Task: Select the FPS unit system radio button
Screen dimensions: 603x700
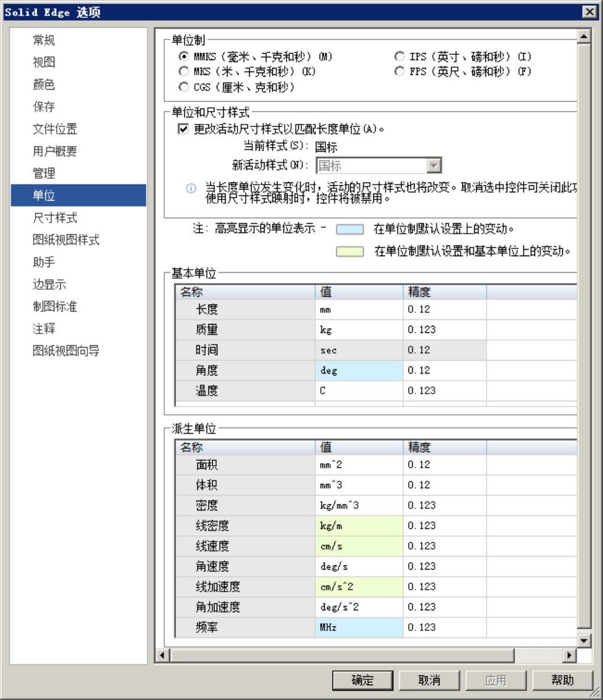Action: (399, 71)
